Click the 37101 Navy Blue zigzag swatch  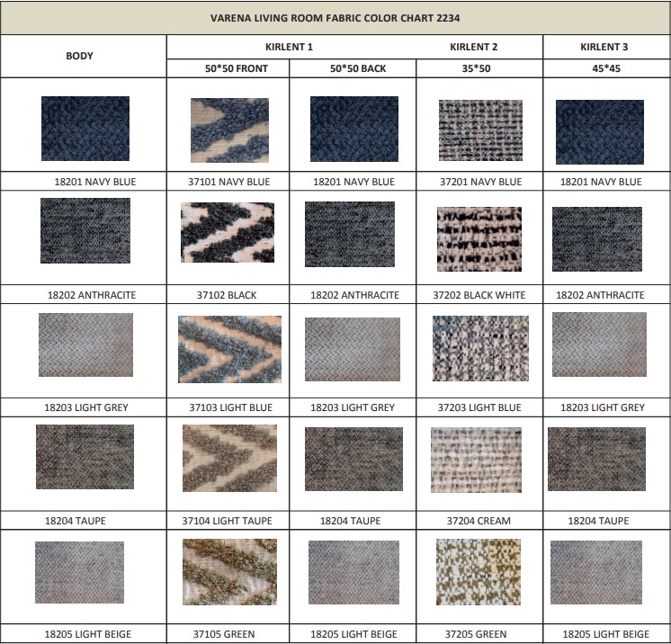pyautogui.click(x=229, y=130)
